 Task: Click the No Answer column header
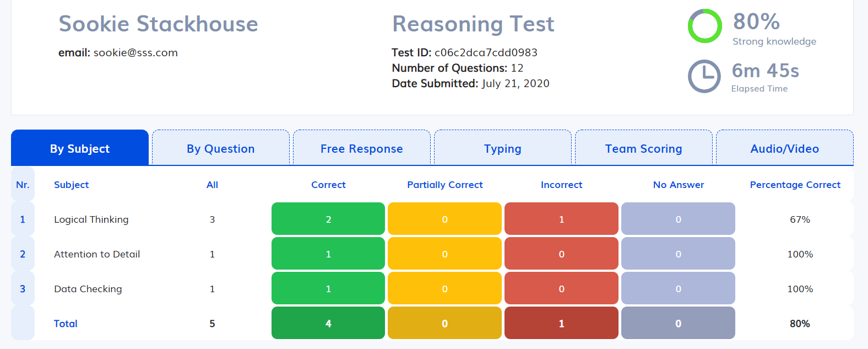[x=678, y=185]
